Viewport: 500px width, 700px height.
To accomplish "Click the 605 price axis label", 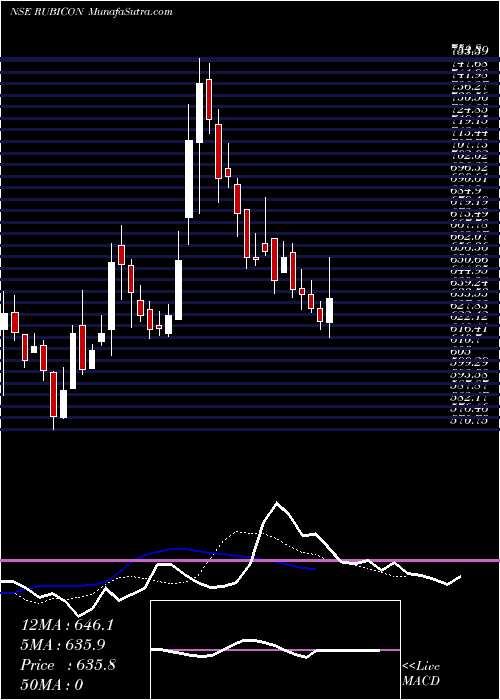I will (x=460, y=351).
